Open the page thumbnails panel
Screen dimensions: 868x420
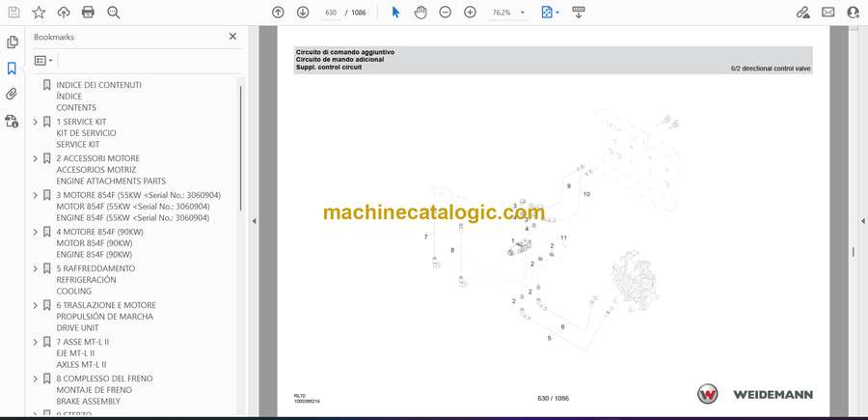(x=13, y=42)
